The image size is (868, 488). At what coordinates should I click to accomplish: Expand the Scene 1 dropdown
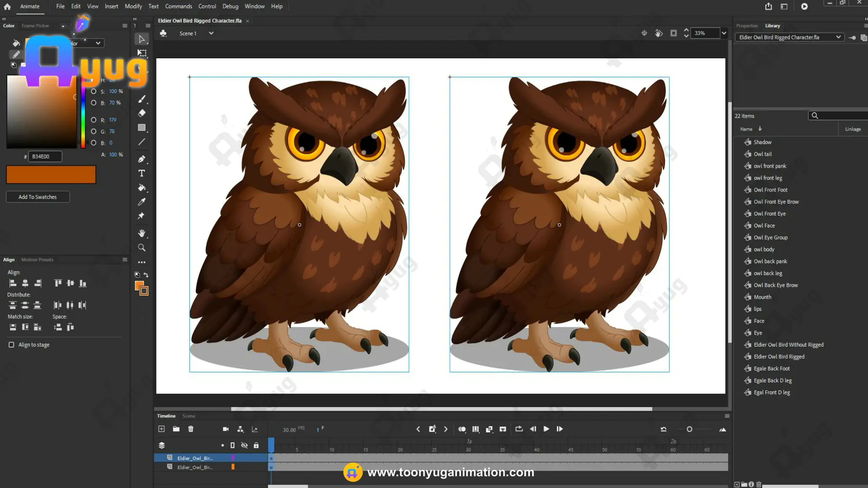click(211, 33)
